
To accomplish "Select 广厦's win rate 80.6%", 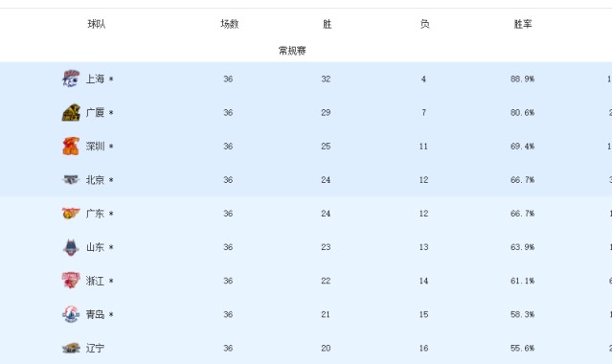I will pyautogui.click(x=522, y=112).
